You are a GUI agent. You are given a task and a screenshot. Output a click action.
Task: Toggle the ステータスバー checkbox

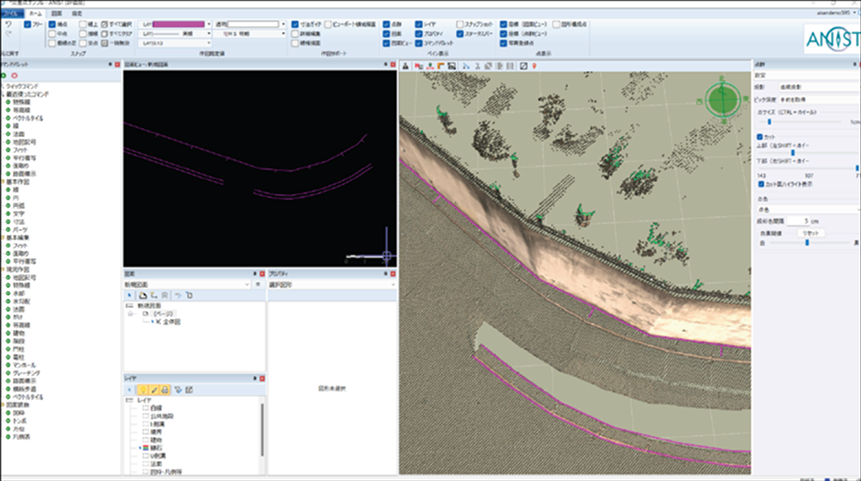coord(460,33)
